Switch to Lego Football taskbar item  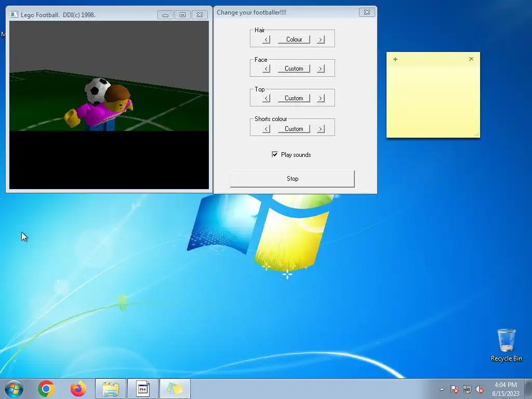click(x=143, y=389)
